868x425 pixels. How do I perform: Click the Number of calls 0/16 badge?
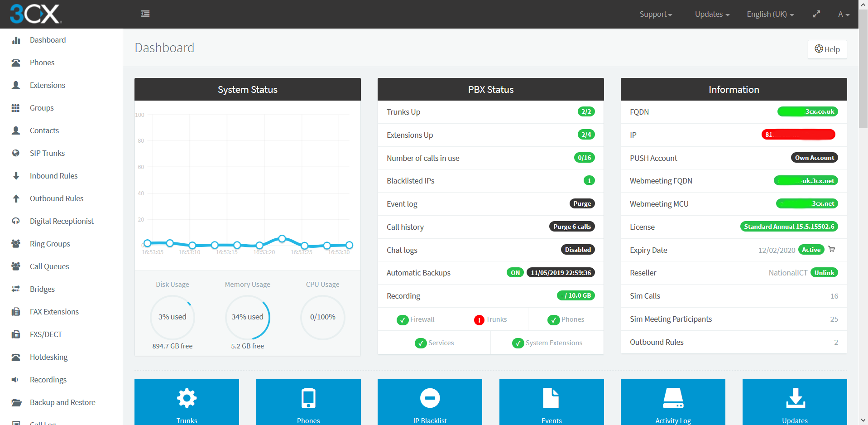click(585, 158)
